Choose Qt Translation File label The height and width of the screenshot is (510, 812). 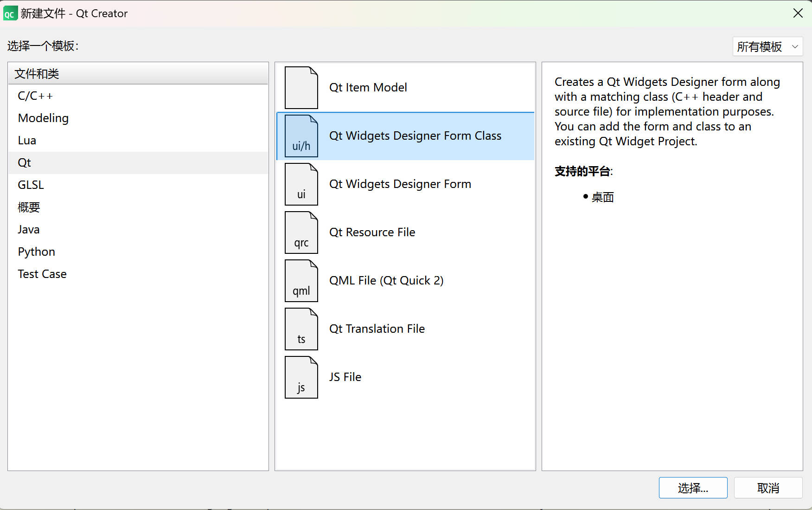(x=377, y=329)
